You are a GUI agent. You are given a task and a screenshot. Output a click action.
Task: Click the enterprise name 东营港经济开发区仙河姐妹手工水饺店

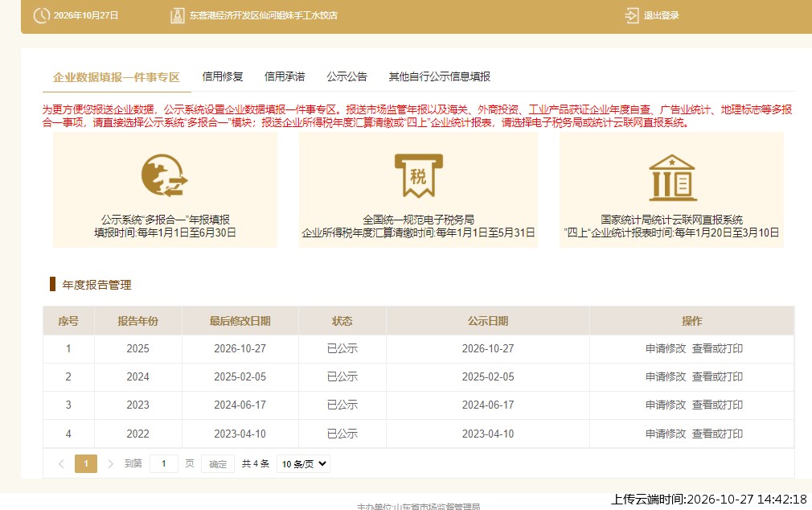(x=264, y=15)
